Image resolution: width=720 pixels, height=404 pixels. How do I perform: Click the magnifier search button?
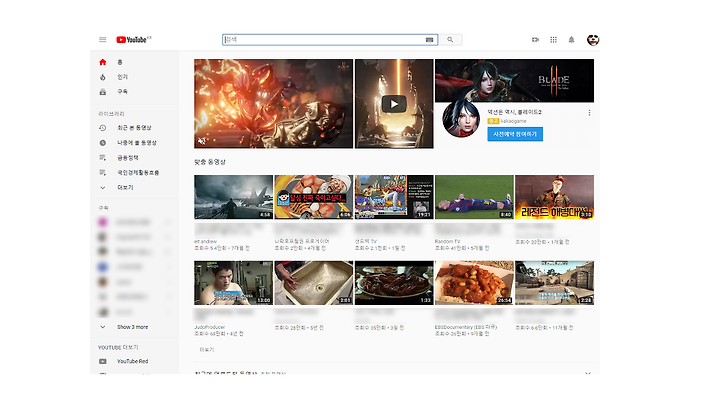[450, 40]
